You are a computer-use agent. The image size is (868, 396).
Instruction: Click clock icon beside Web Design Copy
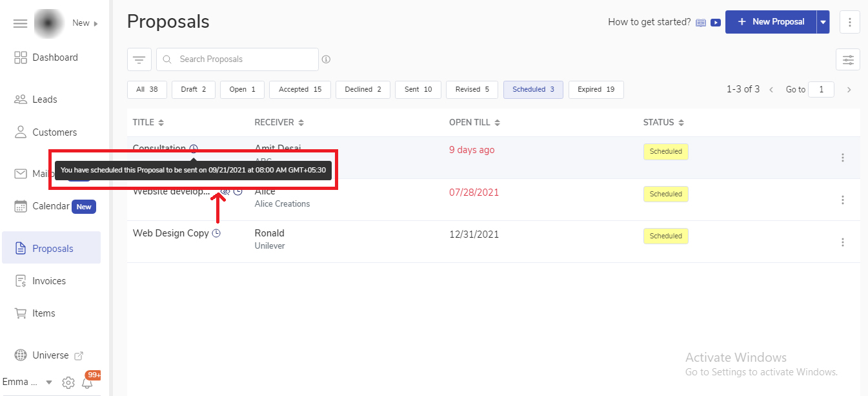tap(216, 233)
